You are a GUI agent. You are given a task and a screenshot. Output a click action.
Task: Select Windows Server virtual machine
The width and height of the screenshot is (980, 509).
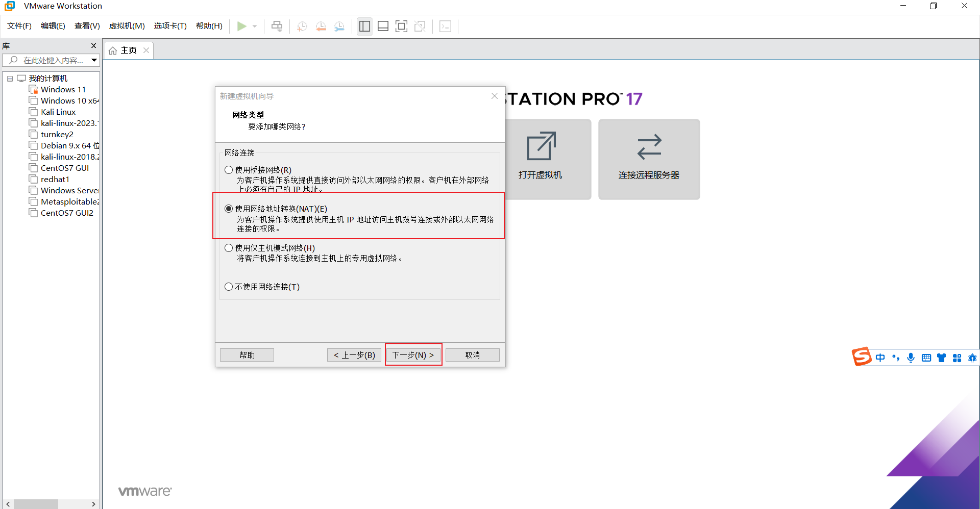click(69, 191)
